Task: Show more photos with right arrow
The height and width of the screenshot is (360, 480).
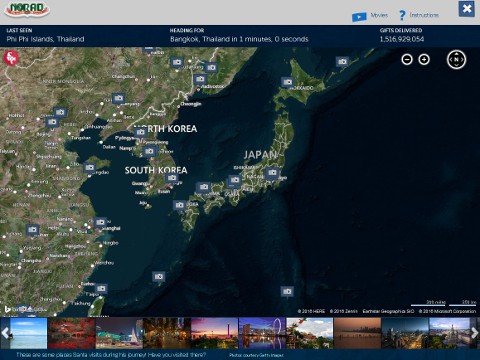Action: pos(475,333)
